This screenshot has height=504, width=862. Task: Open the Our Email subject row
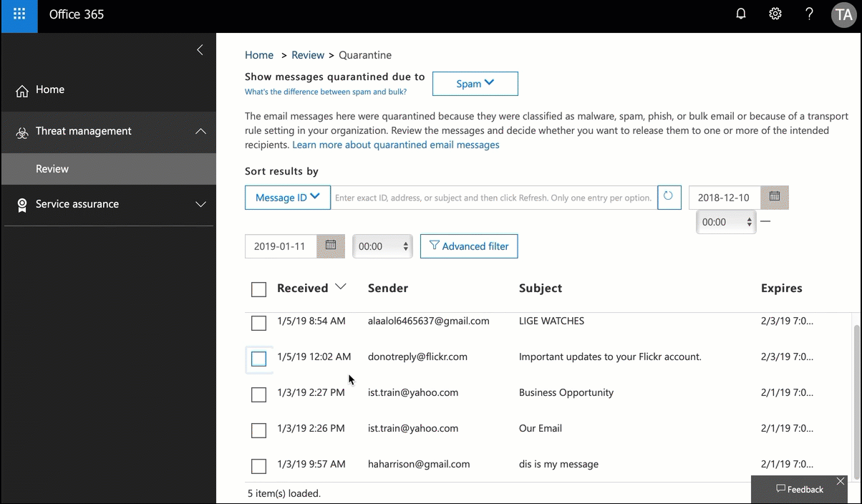tap(541, 428)
